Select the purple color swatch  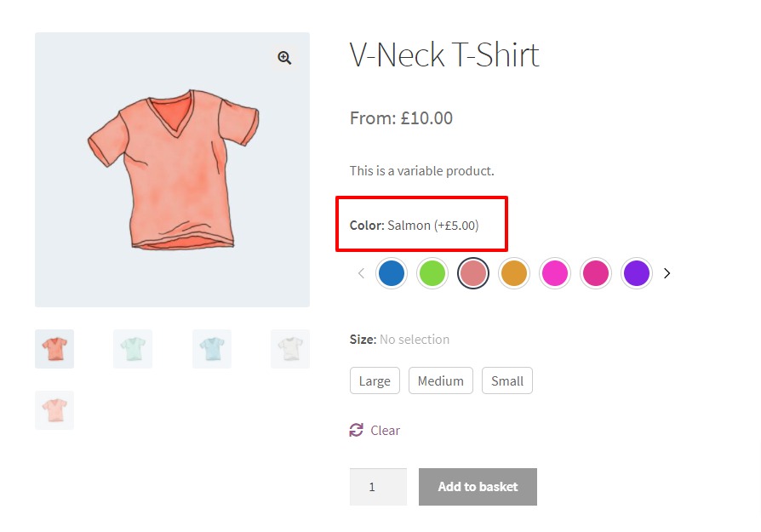click(637, 272)
